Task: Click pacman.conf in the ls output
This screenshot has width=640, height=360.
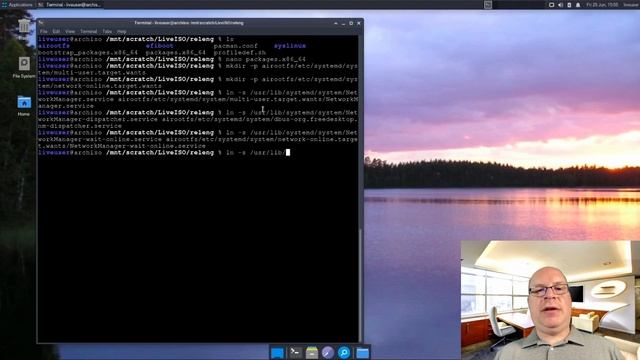Action: (236, 46)
